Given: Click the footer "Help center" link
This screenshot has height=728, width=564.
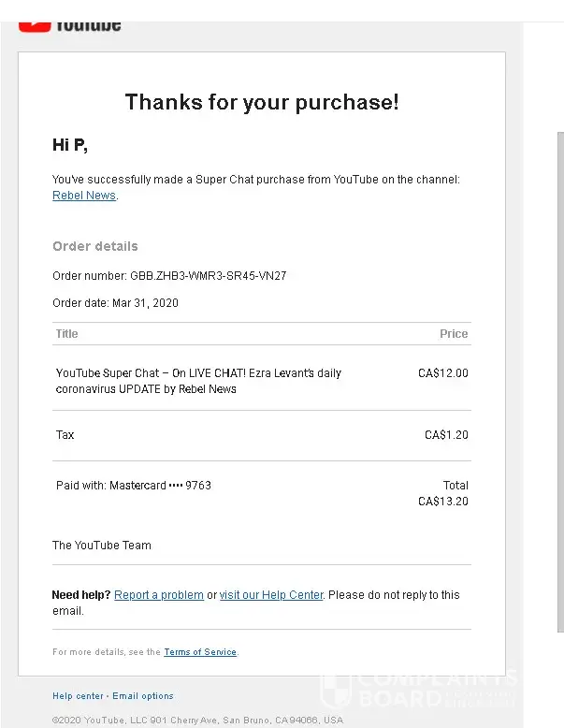Looking at the screenshot, I should [x=78, y=696].
